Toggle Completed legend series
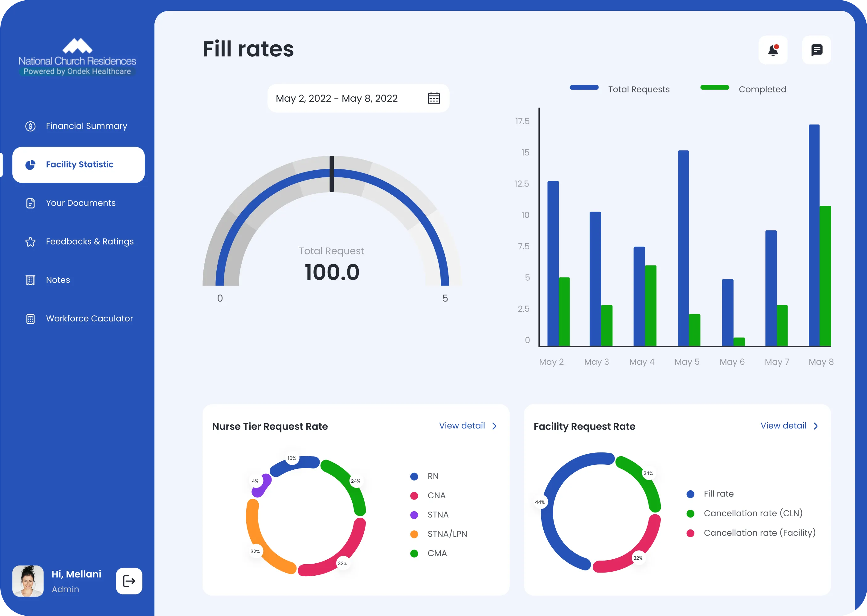Screen dimensions: 867x616 [743, 89]
